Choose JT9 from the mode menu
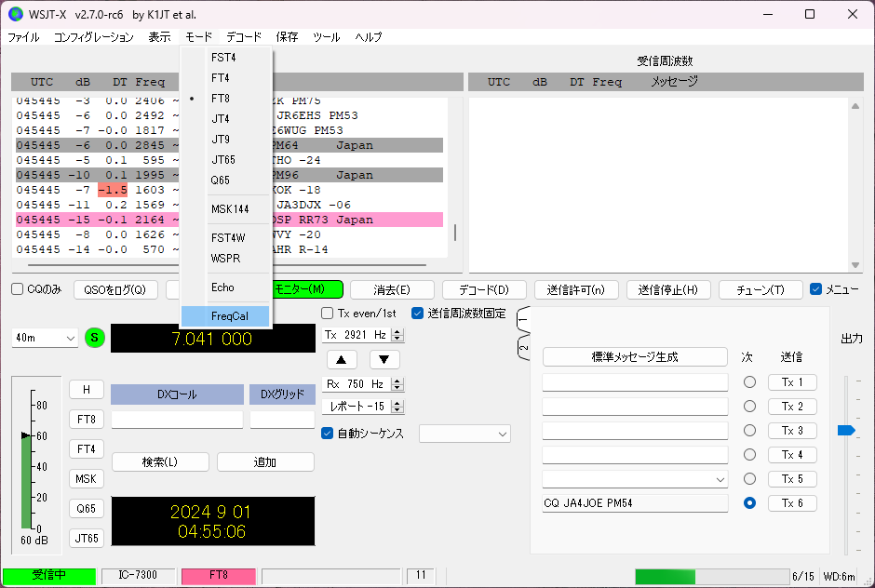This screenshot has height=588, width=875. [x=225, y=139]
